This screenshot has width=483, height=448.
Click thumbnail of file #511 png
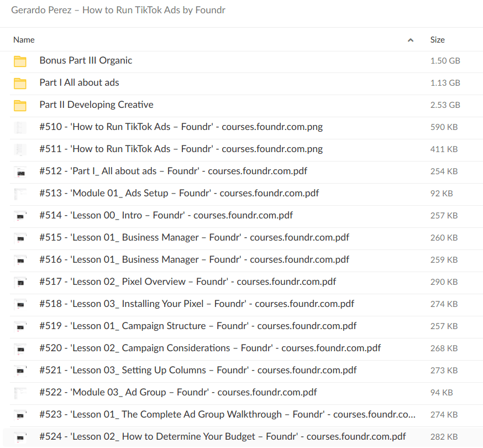point(20,149)
